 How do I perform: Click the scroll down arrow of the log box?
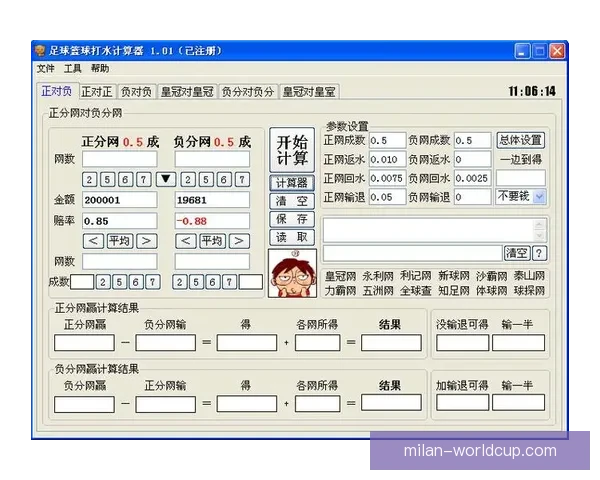click(x=539, y=236)
